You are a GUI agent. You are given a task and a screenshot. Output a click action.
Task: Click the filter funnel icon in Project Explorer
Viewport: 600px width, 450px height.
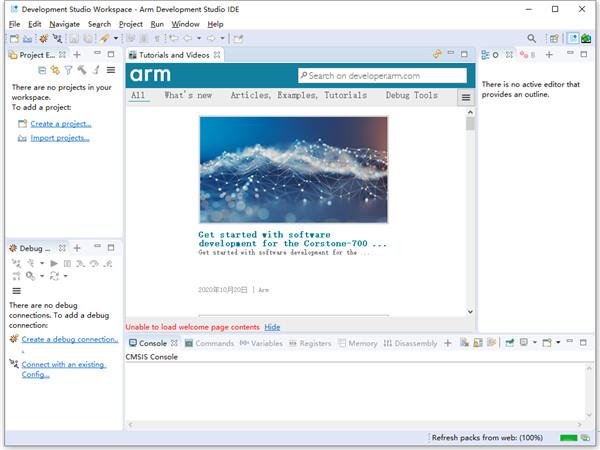click(x=68, y=70)
